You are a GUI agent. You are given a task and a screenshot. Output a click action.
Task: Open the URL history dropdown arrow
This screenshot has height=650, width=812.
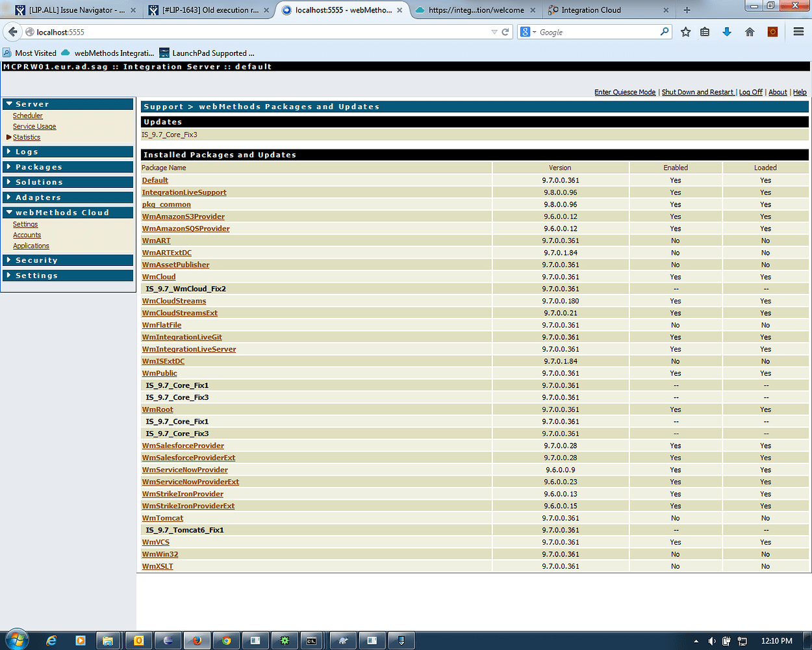494,32
